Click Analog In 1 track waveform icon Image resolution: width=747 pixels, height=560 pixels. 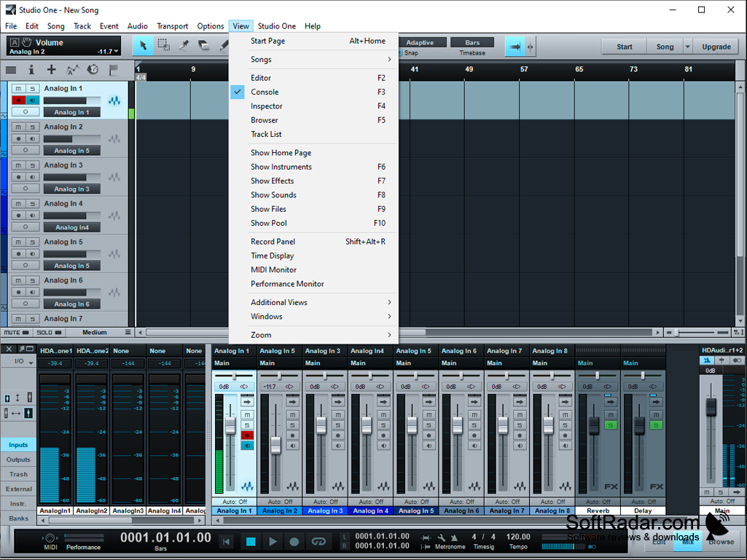[x=114, y=100]
